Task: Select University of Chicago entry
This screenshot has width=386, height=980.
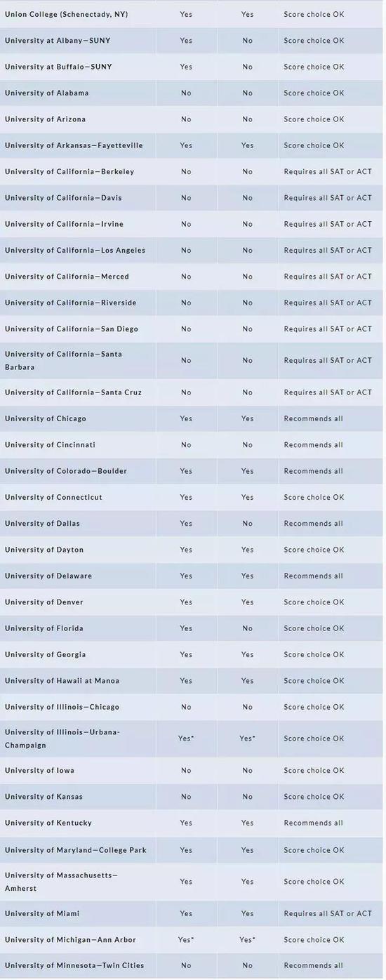Action: point(46,419)
